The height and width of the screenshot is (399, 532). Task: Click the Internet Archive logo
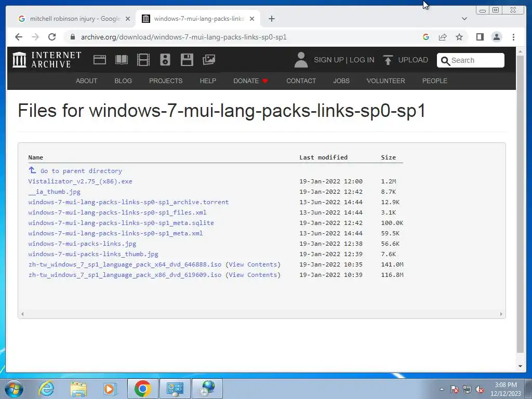coord(47,60)
